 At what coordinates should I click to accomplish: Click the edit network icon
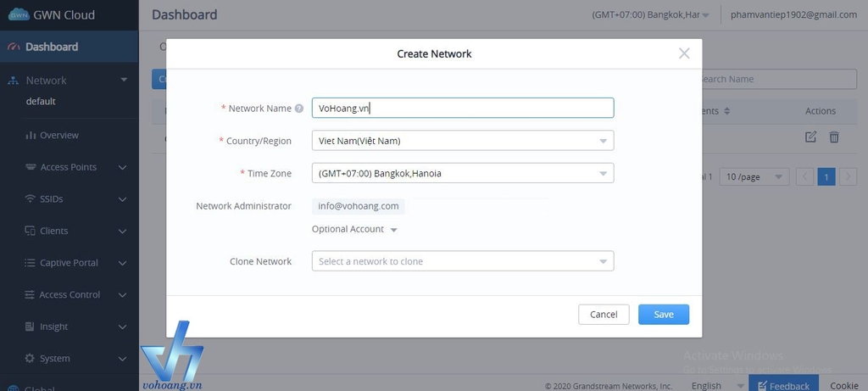coord(810,137)
